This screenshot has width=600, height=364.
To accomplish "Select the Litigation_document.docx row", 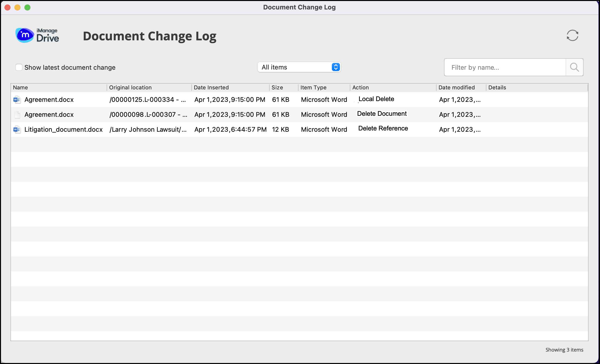I will point(63,129).
